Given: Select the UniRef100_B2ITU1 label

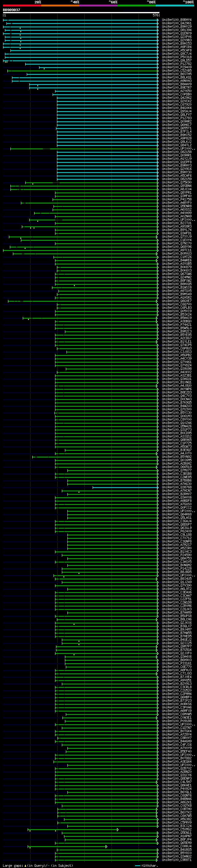Looking at the screenshot, I should [x=176, y=223].
